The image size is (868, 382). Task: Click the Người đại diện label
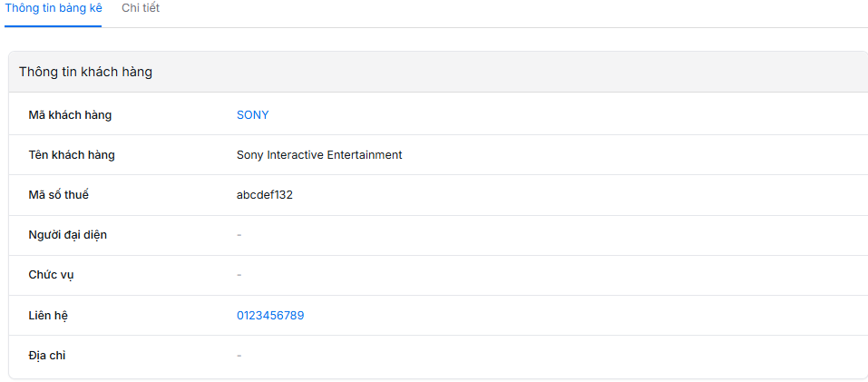[x=68, y=235]
